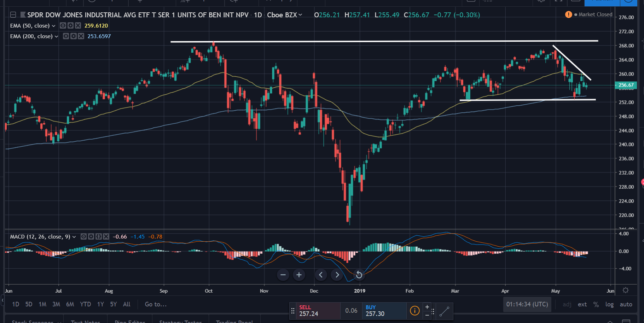
Task: Reset the chart view
Action: [x=359, y=275]
